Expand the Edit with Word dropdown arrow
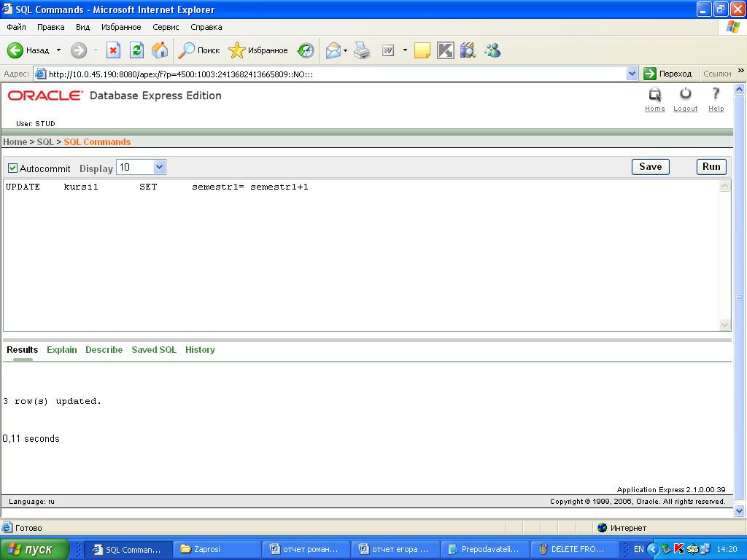The width and height of the screenshot is (747, 560). 405,50
